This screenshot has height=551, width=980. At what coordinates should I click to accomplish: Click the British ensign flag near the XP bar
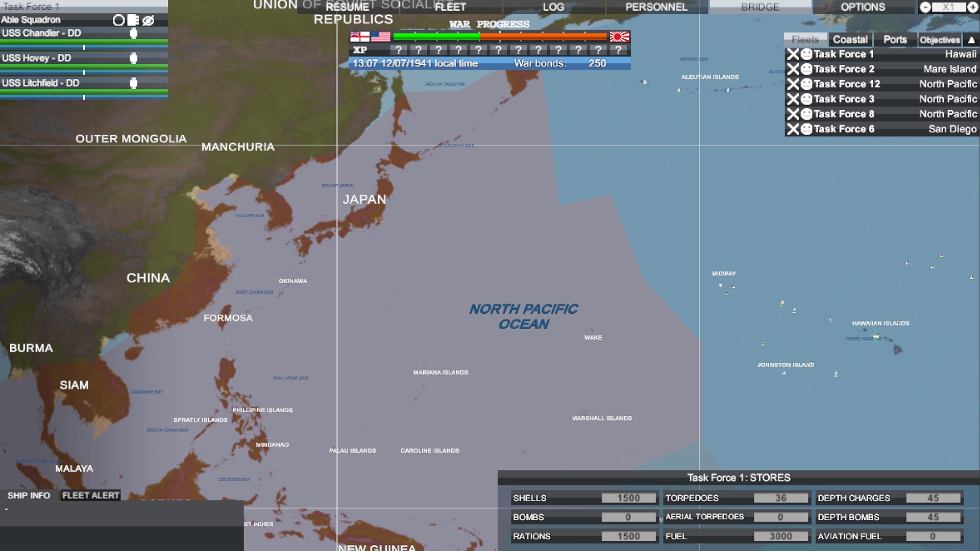tap(359, 36)
